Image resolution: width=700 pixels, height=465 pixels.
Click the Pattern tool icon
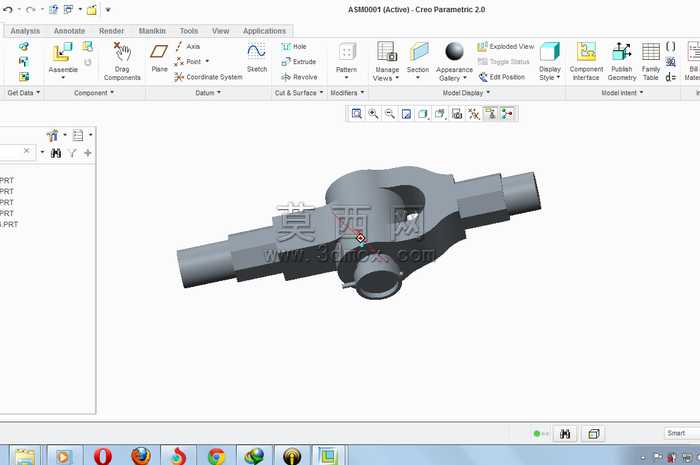pyautogui.click(x=346, y=52)
